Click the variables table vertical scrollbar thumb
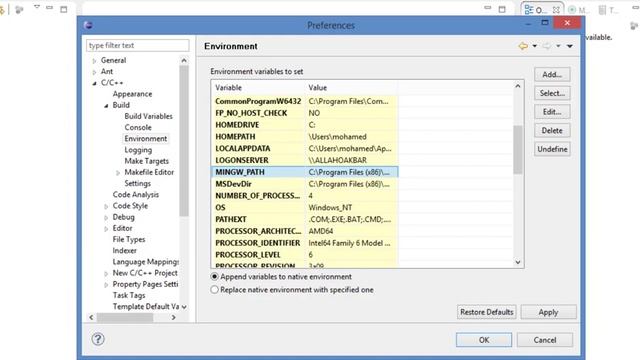Viewport: 640px width, 360px height. pos(518,149)
